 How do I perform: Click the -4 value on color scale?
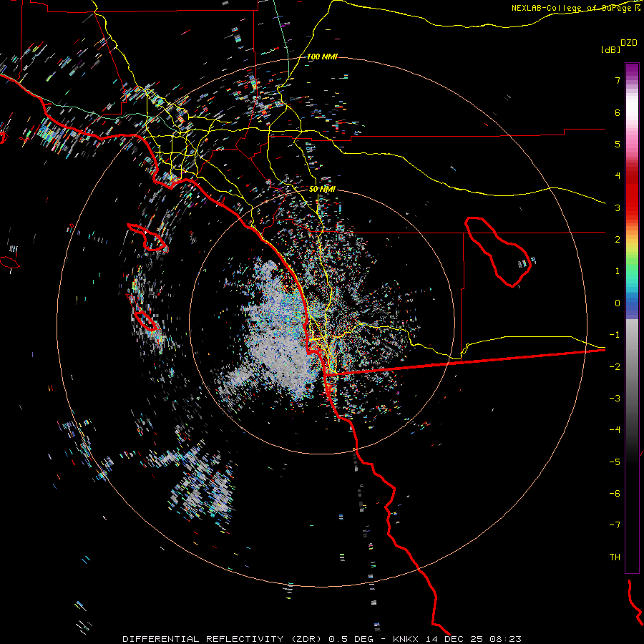click(615, 430)
